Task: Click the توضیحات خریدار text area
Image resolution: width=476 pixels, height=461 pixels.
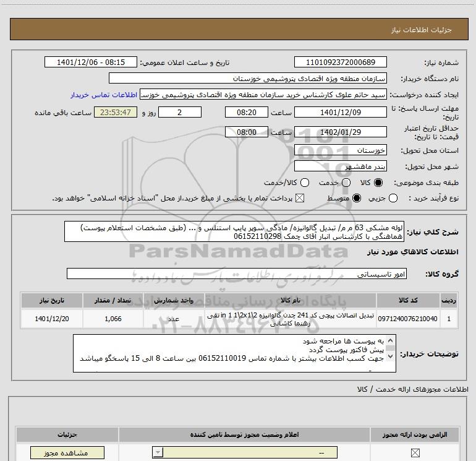Action: (x=234, y=354)
